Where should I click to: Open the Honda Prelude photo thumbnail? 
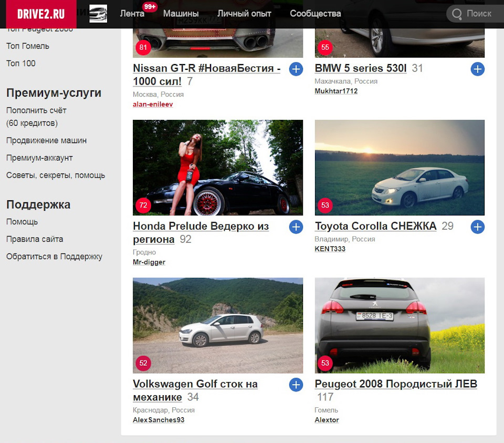[x=218, y=168]
